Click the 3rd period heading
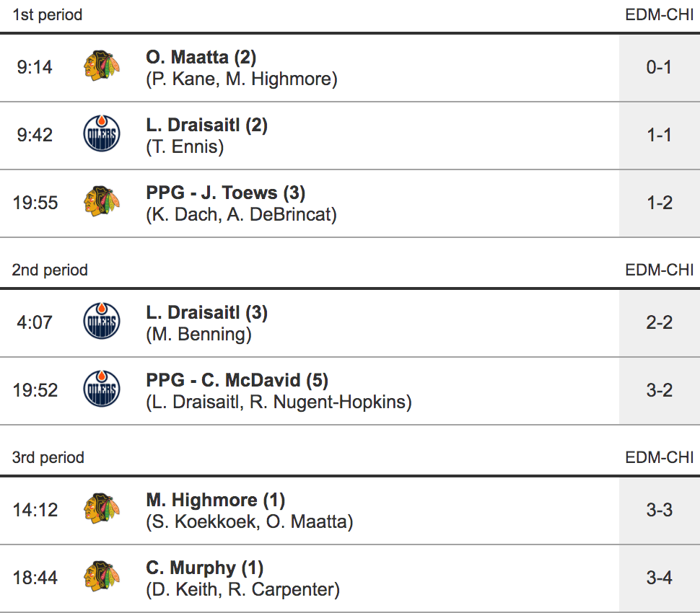Screen dimensions: 700x613 48,457
